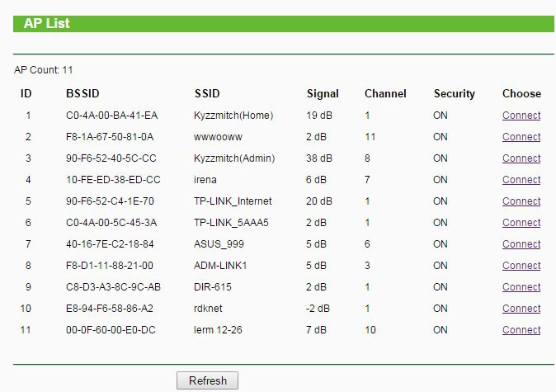Connect to the ADM-LINK1 network
The width and height of the screenshot is (556, 392).
coord(521,266)
